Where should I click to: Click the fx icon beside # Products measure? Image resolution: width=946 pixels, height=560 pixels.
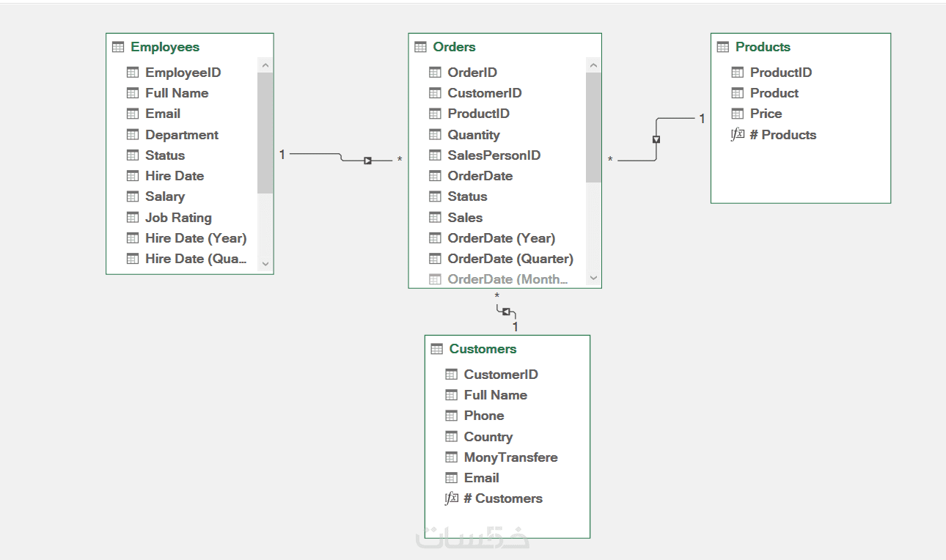[738, 135]
